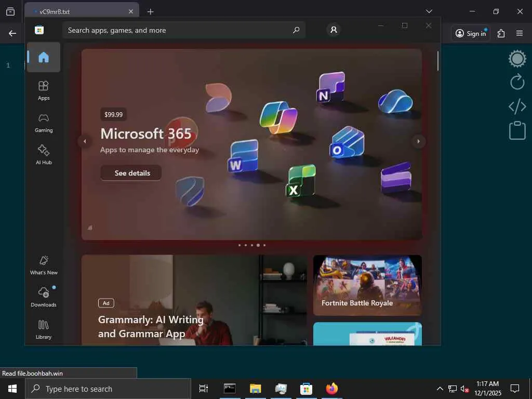Open the Downloads page in the Store

click(x=44, y=297)
